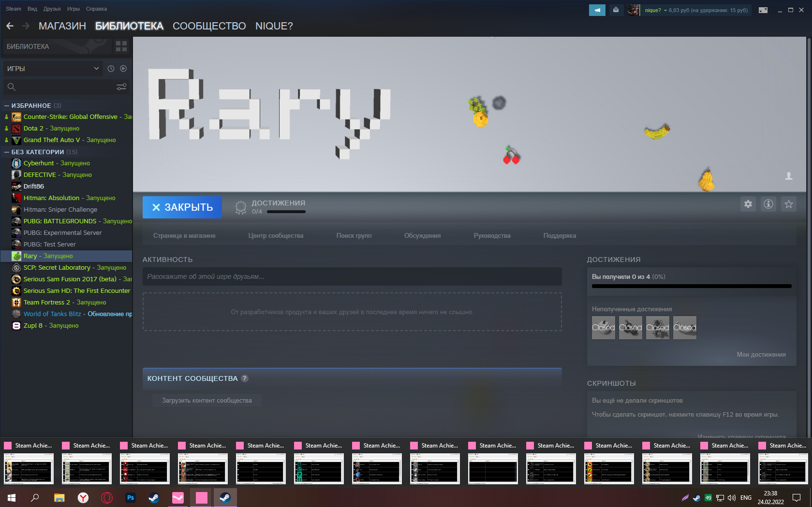Screen dimensions: 812x507
Task: Open the Справка menu
Action: coord(97,9)
